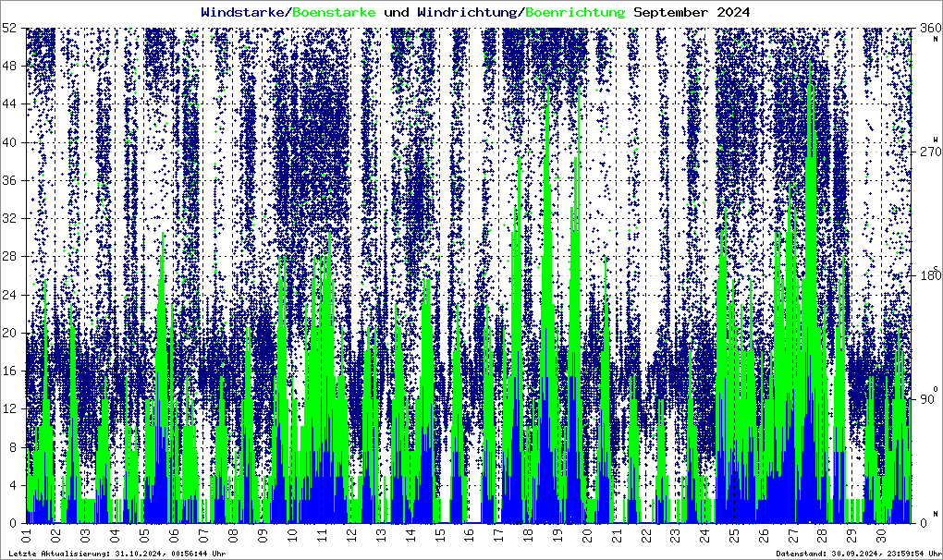Click the 'Windstarke' word in chart title
Image resolution: width=943 pixels, height=560 pixels.
[x=242, y=12]
